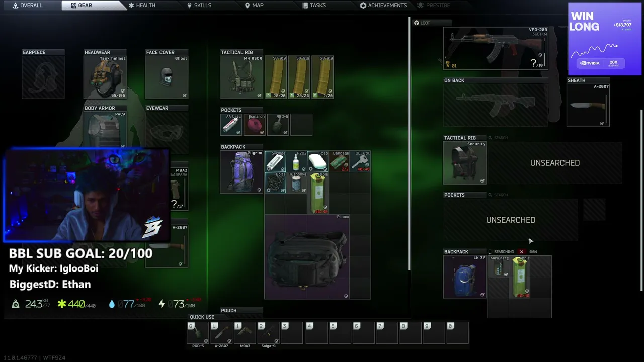The height and width of the screenshot is (362, 644).
Task: Cancel searching the loot backpack
Action: pos(522,252)
